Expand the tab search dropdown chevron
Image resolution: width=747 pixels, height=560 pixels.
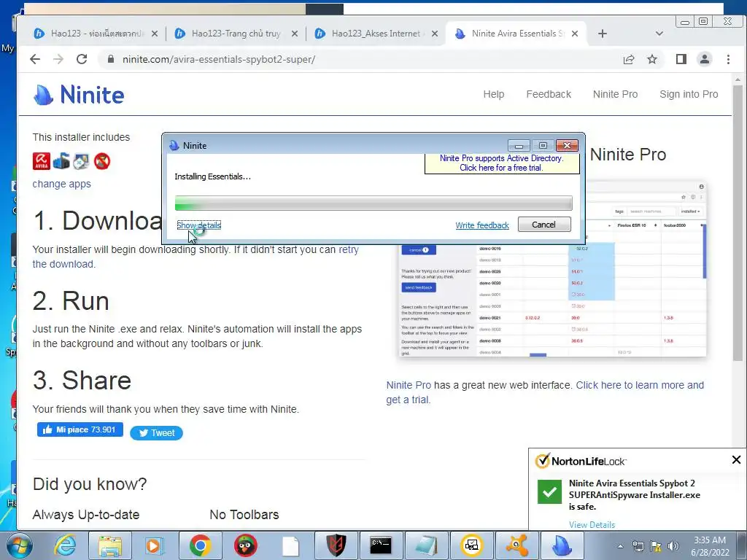coord(659,34)
